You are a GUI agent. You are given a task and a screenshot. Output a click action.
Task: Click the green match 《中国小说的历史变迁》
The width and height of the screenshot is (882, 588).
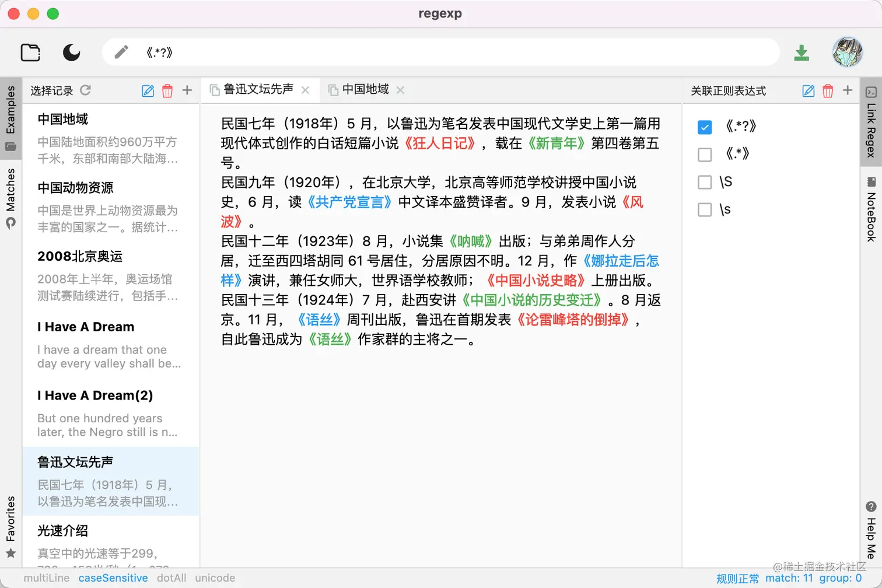pos(533,300)
